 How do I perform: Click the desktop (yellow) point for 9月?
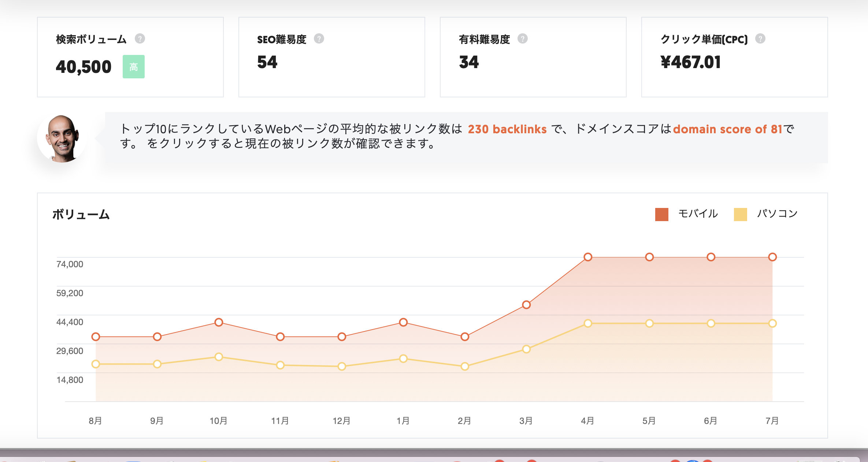pos(157,364)
